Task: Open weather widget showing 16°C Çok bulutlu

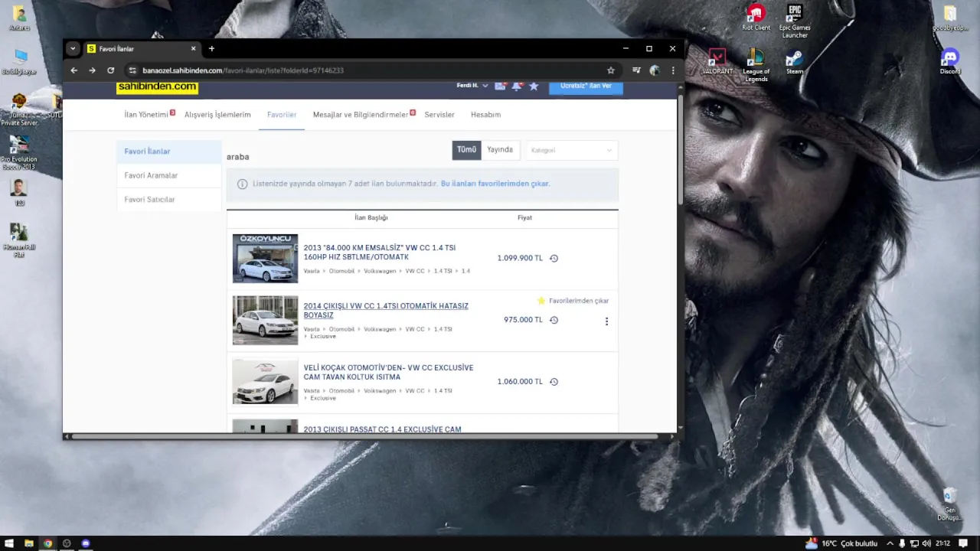Action: [841, 543]
